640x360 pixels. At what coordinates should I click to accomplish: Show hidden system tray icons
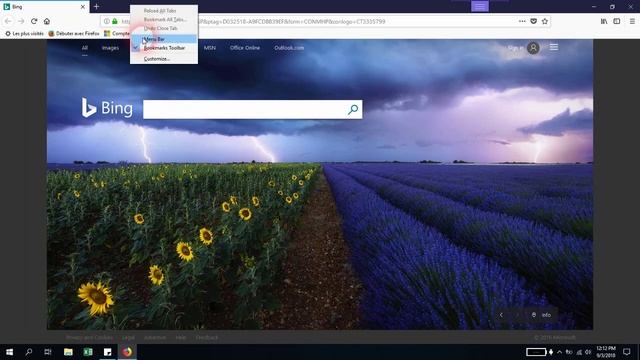(559, 352)
